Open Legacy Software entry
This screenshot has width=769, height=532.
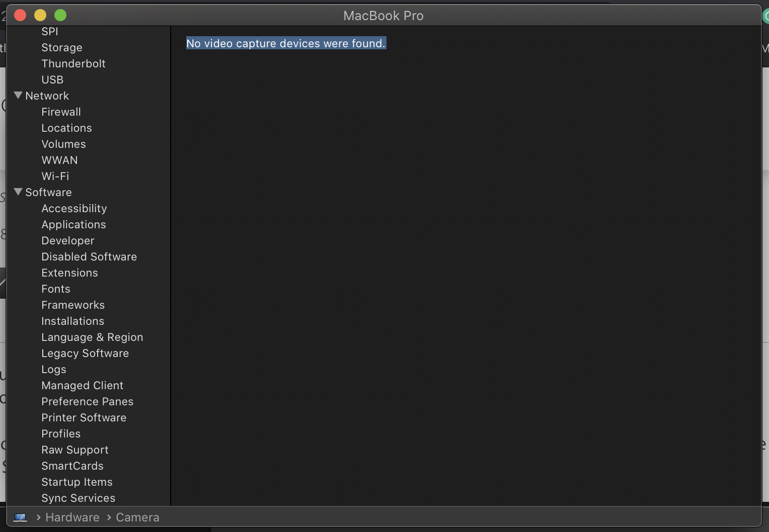point(85,353)
